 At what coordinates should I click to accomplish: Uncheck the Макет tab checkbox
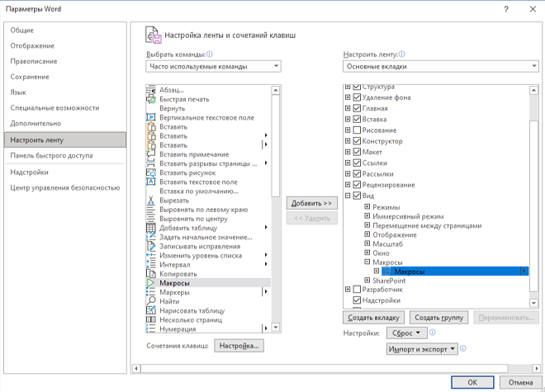click(357, 152)
